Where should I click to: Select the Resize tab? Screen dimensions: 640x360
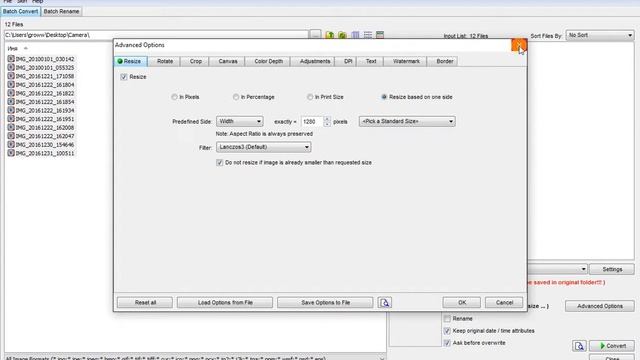click(131, 61)
